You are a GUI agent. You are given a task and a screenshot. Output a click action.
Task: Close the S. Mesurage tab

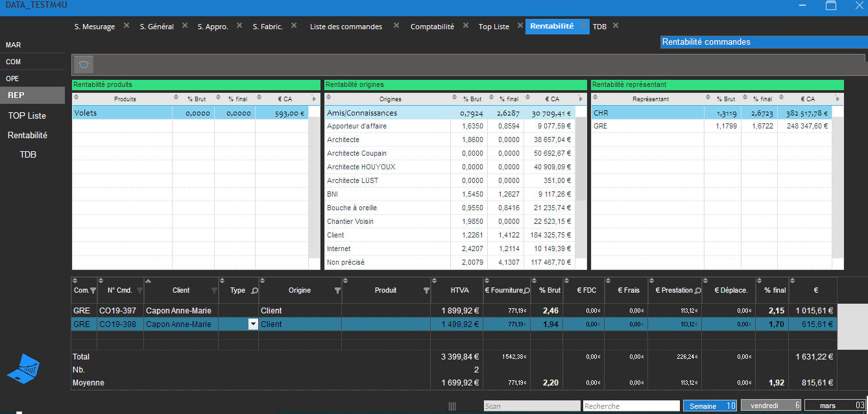pyautogui.click(x=127, y=26)
